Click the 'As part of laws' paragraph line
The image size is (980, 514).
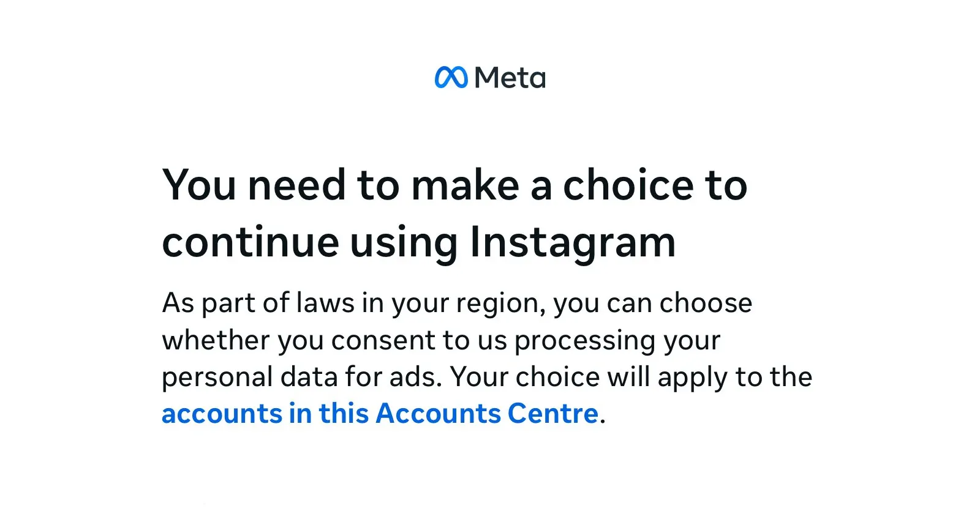(x=457, y=303)
